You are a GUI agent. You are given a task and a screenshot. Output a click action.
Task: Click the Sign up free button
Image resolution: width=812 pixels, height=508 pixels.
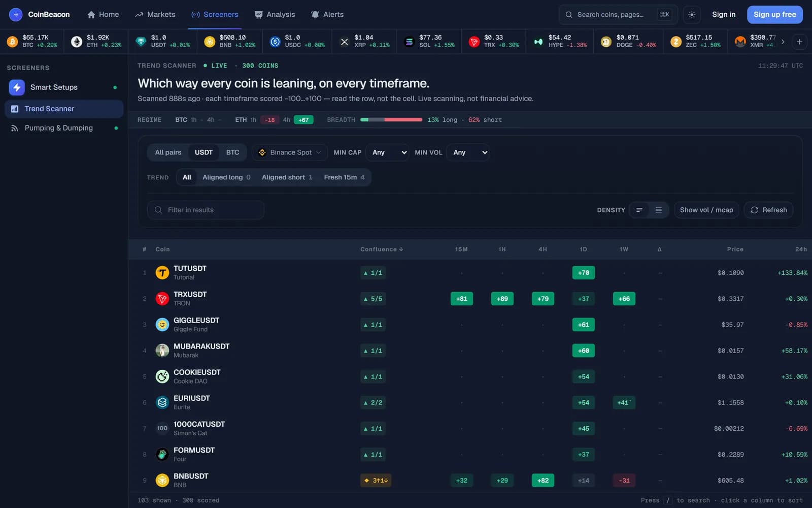tap(775, 15)
